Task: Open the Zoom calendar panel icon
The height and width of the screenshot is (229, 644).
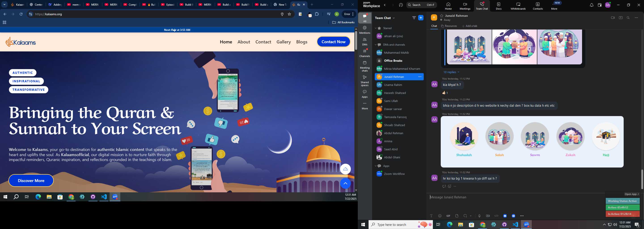Action: point(600,5)
